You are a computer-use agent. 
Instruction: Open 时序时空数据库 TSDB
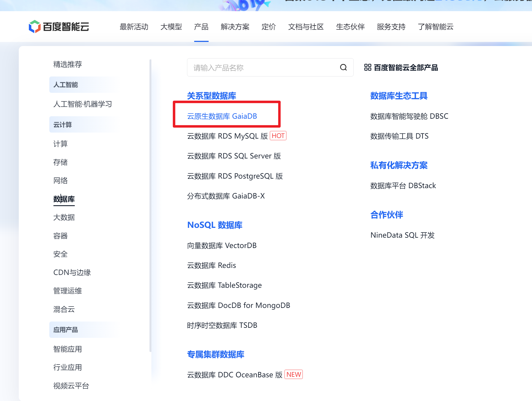222,325
